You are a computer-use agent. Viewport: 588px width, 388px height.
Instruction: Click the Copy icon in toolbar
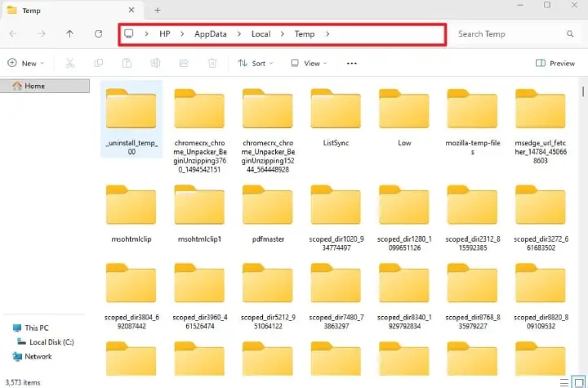[98, 63]
